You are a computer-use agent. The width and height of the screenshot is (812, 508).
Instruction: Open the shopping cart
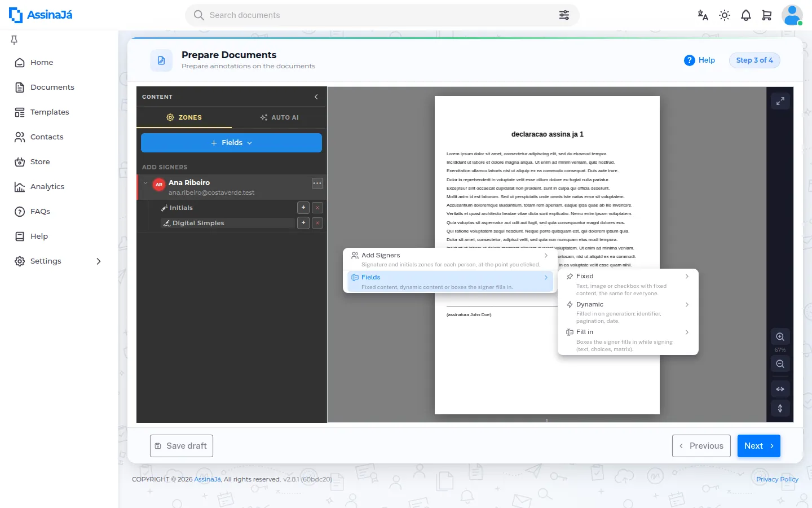click(767, 15)
